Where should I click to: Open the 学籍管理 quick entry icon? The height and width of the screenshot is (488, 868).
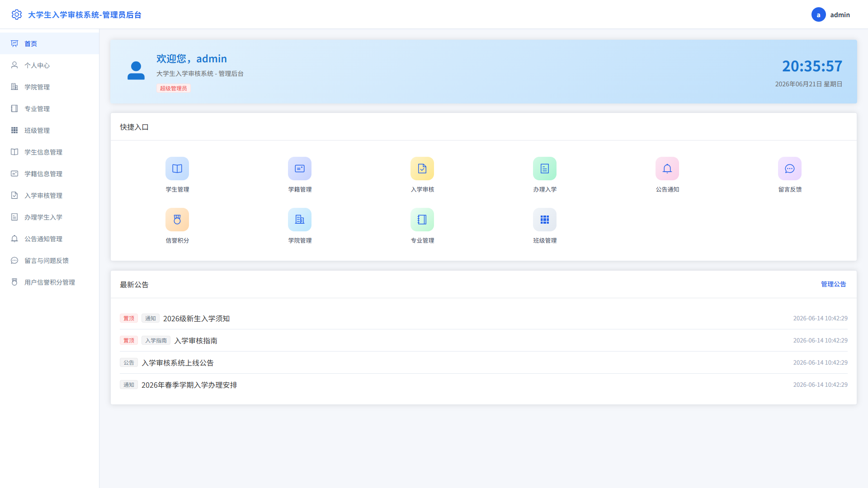point(300,169)
